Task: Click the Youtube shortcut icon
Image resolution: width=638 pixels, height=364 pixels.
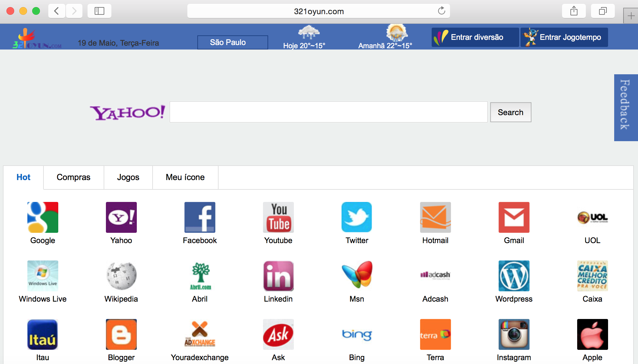Action: click(x=278, y=217)
